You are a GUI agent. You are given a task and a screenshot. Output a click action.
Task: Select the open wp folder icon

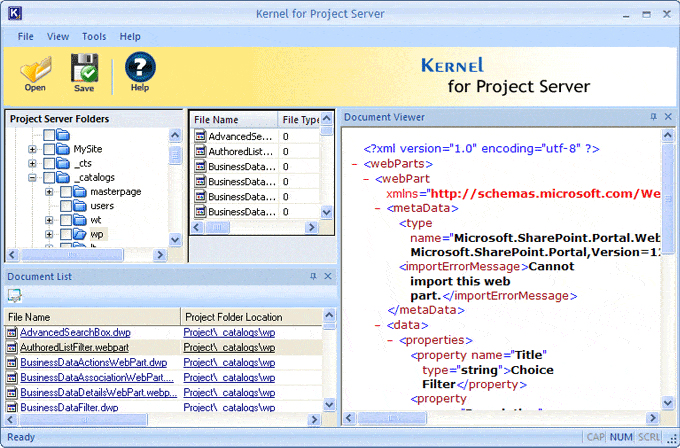coord(80,234)
